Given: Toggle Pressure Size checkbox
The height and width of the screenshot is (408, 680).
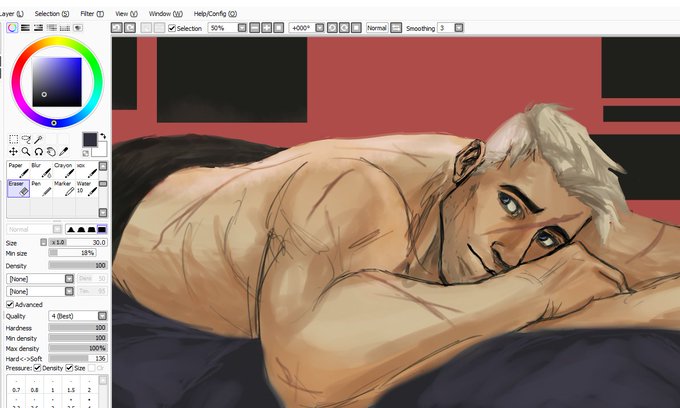Looking at the screenshot, I should pos(69,368).
